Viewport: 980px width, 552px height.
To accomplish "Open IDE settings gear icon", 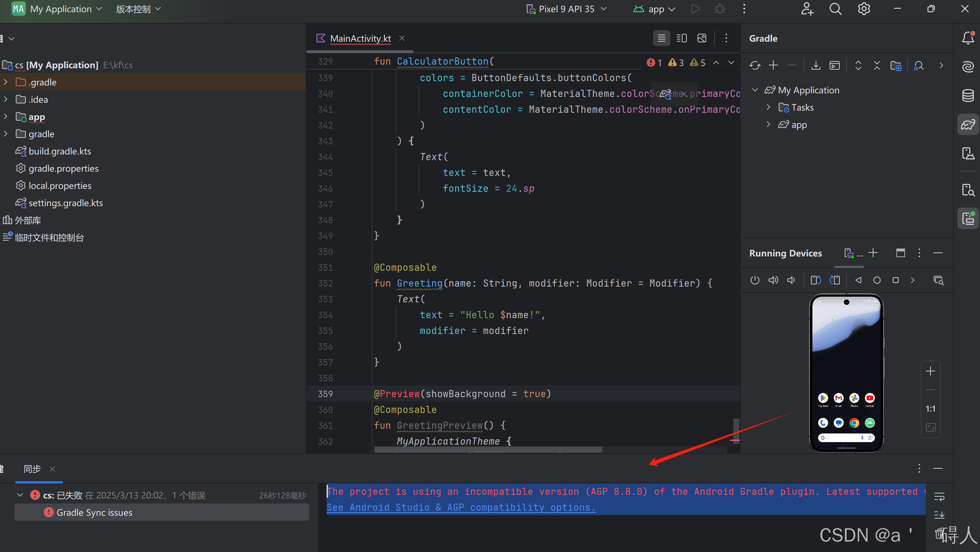I will pyautogui.click(x=864, y=9).
